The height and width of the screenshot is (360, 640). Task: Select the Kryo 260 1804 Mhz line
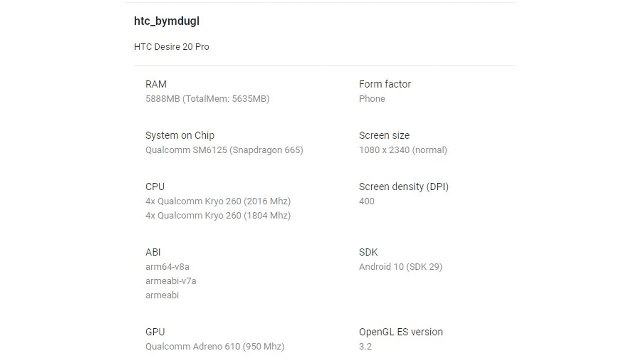point(218,216)
